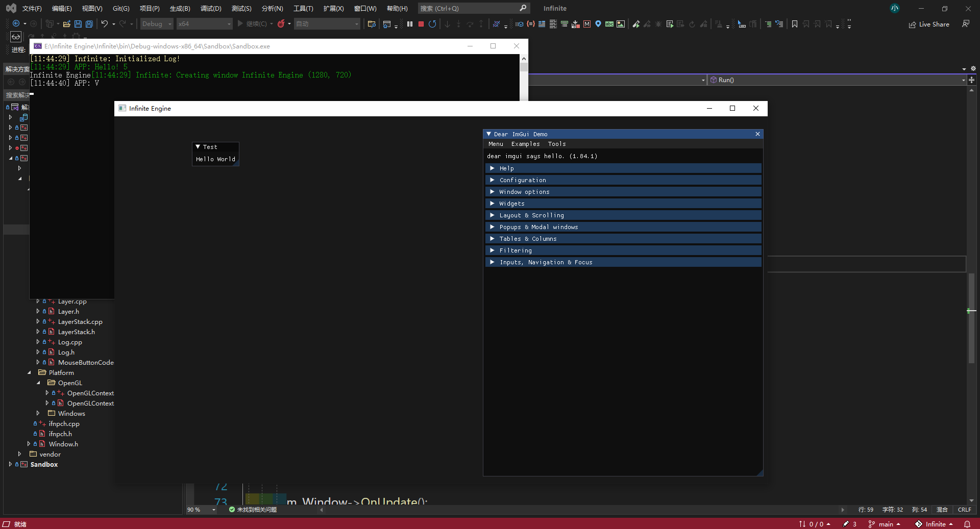980x529 pixels.
Task: Navigate backward with the blue arrow icon
Action: (x=16, y=24)
